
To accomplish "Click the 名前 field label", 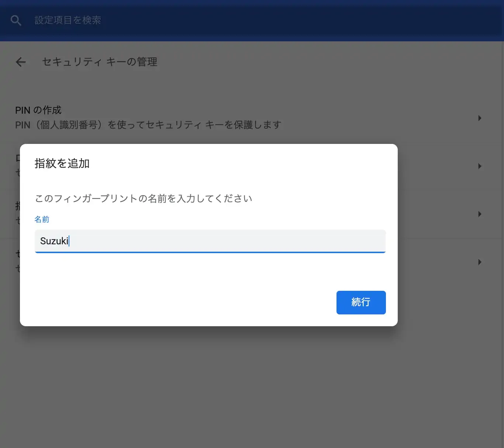I will click(x=42, y=220).
